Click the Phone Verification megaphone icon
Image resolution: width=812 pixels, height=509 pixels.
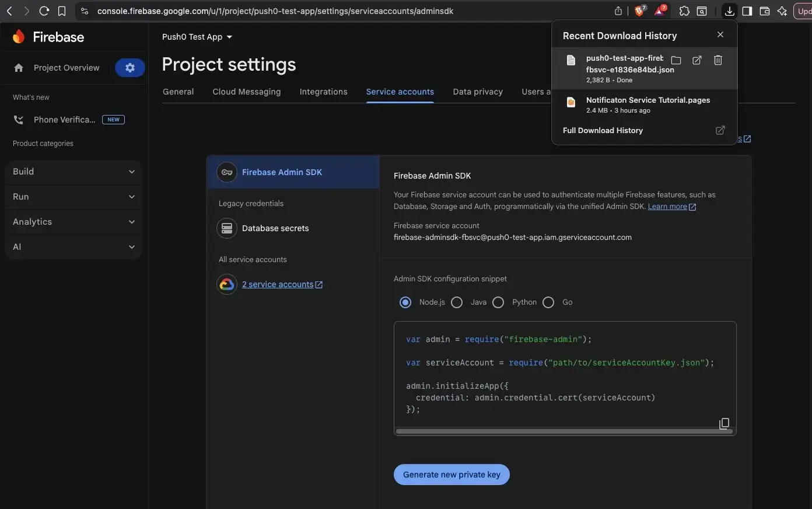(18, 120)
